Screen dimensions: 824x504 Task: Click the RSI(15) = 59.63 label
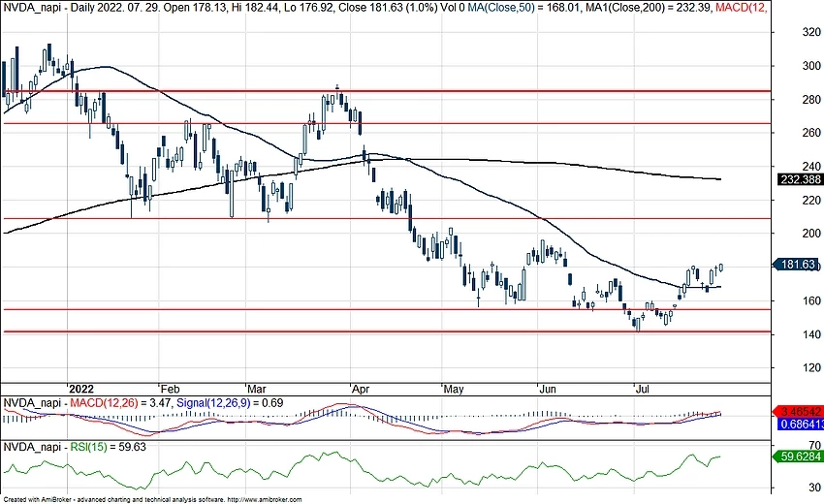pos(109,447)
